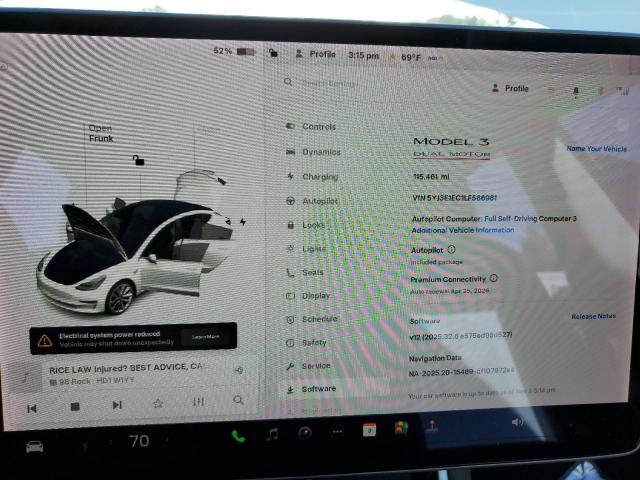The image size is (640, 480).
Task: Tap the volume speaker icon
Action: (x=517, y=422)
